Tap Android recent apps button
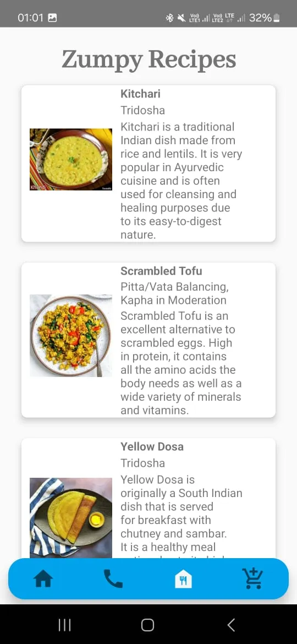This screenshot has width=297, height=644. [64, 625]
